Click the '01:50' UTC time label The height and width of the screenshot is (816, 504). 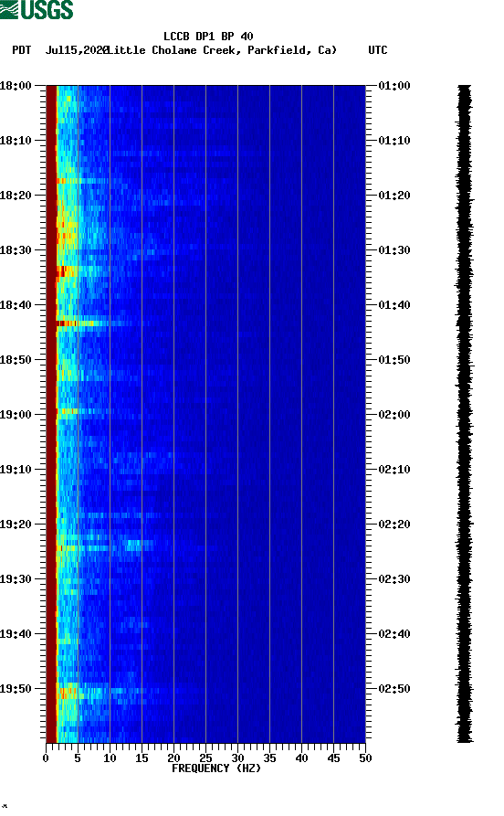click(394, 360)
